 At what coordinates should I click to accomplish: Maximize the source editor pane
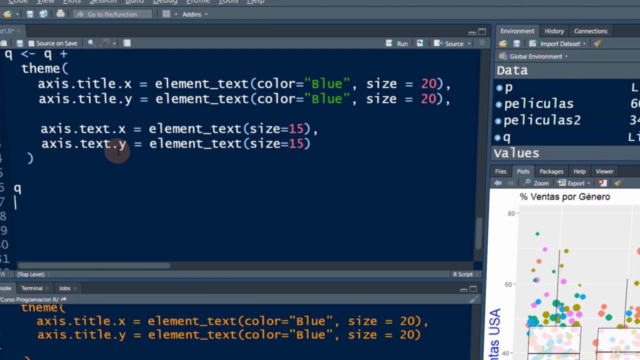[482, 31]
